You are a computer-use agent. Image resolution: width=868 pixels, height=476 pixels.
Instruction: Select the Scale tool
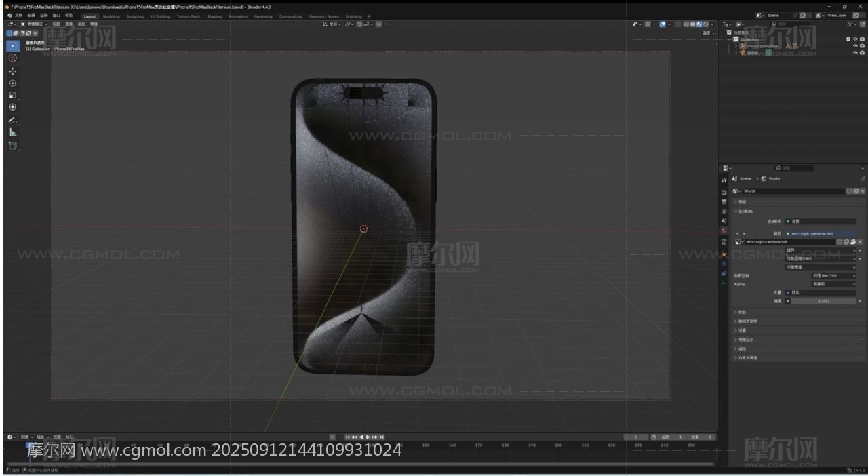pos(12,95)
